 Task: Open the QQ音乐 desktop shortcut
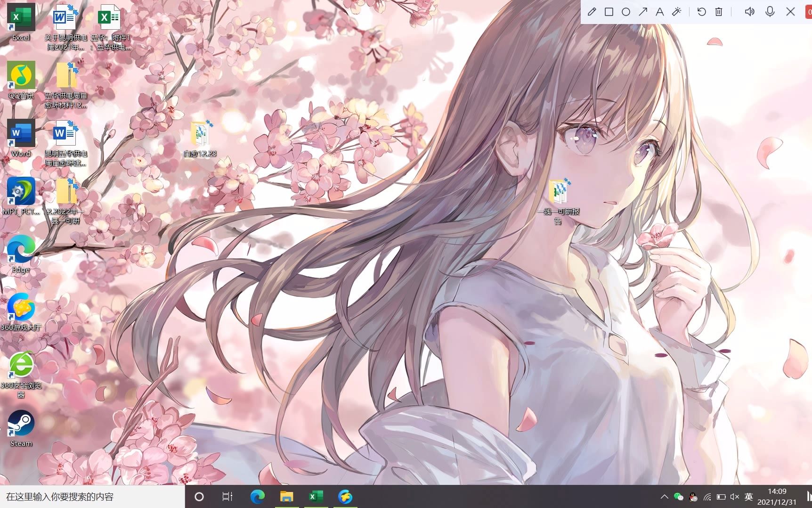21,81
